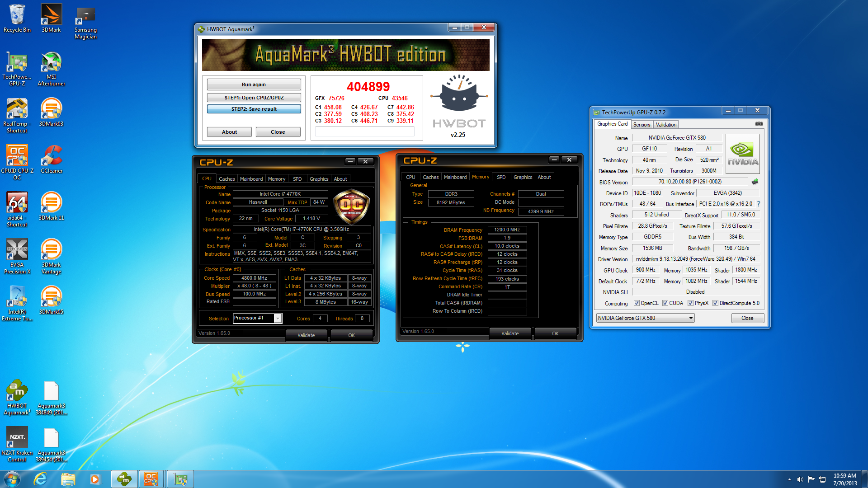Open Windows Media Player from the taskbar
868x488 pixels.
(x=95, y=479)
